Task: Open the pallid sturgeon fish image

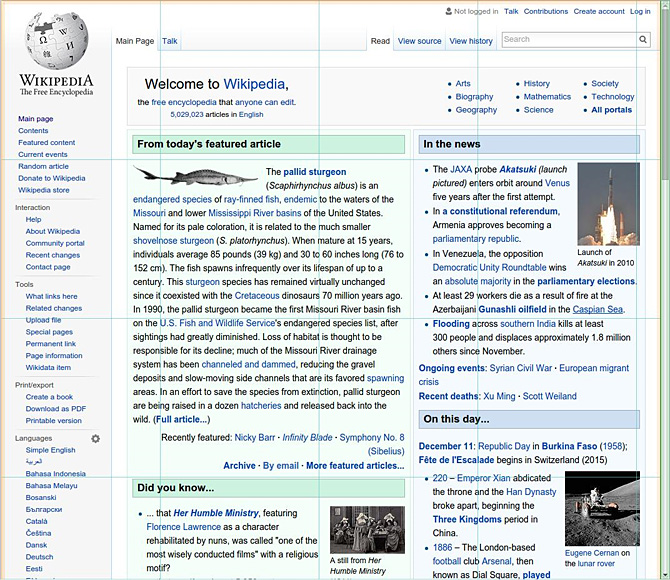Action: pyautogui.click(x=196, y=176)
